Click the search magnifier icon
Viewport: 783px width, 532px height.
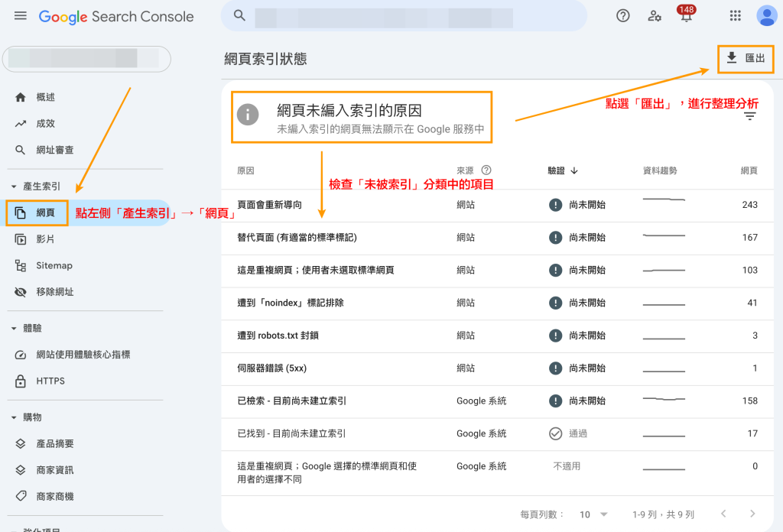click(x=239, y=15)
